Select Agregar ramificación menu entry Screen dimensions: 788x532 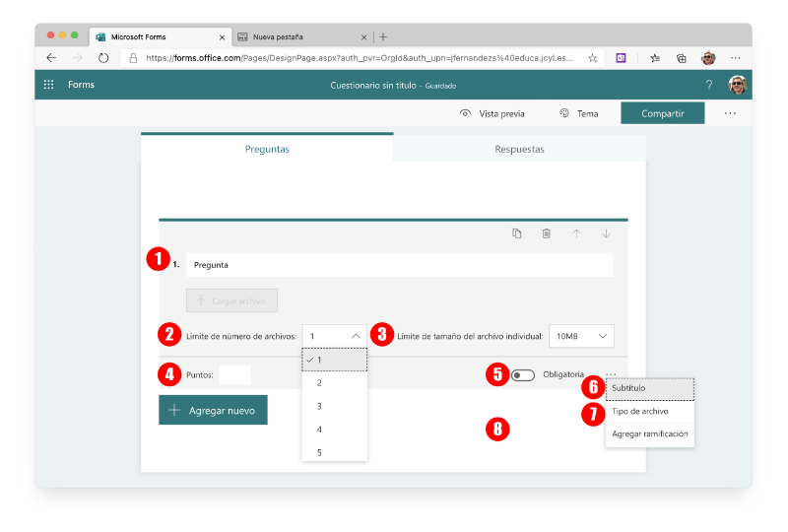click(650, 433)
